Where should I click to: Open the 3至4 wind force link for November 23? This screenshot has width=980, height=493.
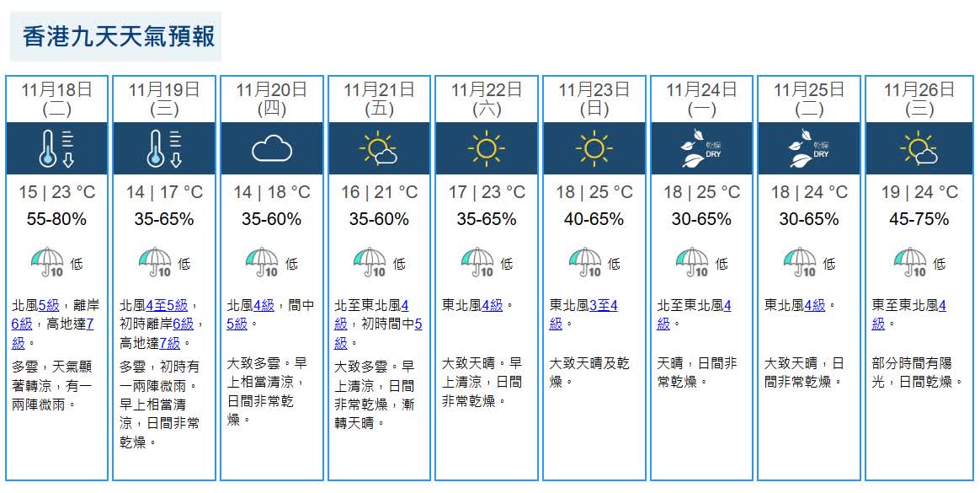[604, 305]
